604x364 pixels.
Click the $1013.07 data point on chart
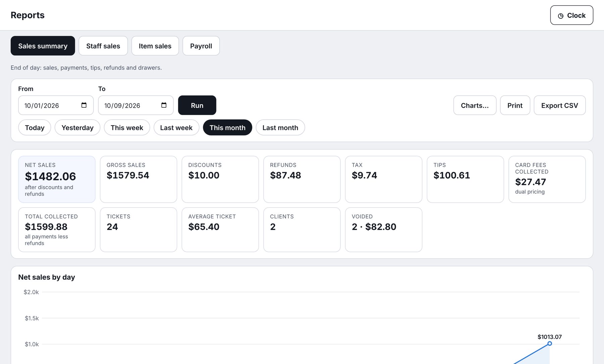550,344
